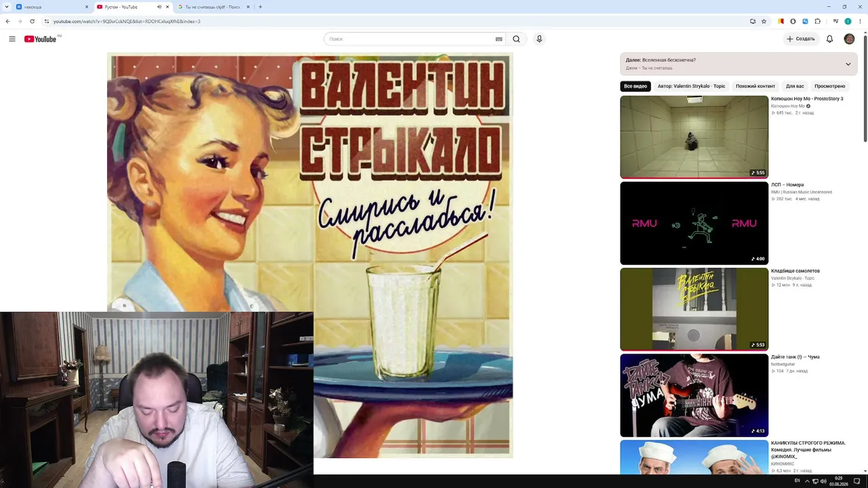The height and width of the screenshot is (488, 868).
Task: Open the Chrome three-dot menu
Action: [x=859, y=21]
